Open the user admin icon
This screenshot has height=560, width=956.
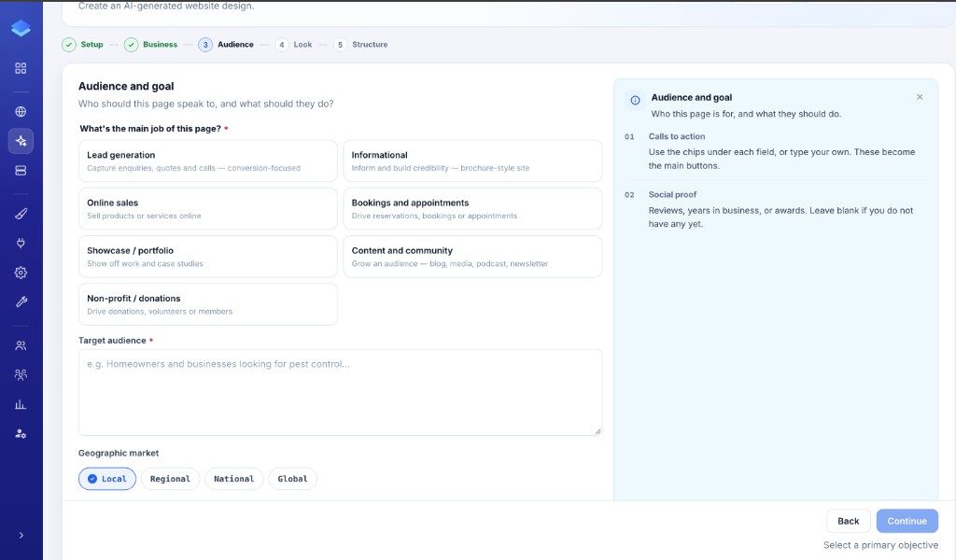pyautogui.click(x=21, y=434)
